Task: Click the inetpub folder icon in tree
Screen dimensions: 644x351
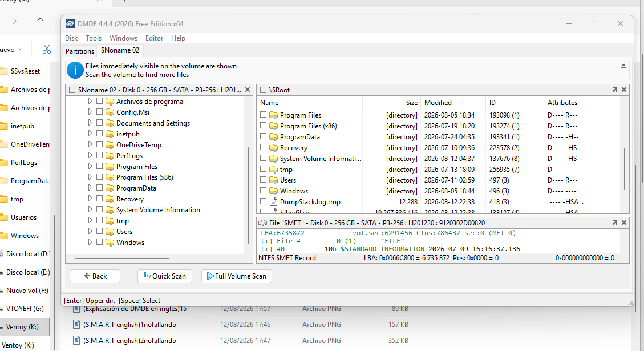Action: tap(110, 134)
